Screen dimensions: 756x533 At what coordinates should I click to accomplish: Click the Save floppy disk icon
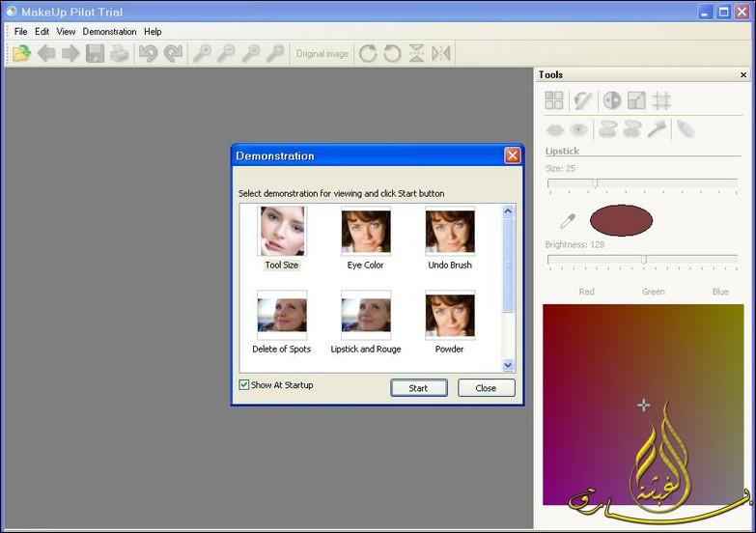click(95, 53)
